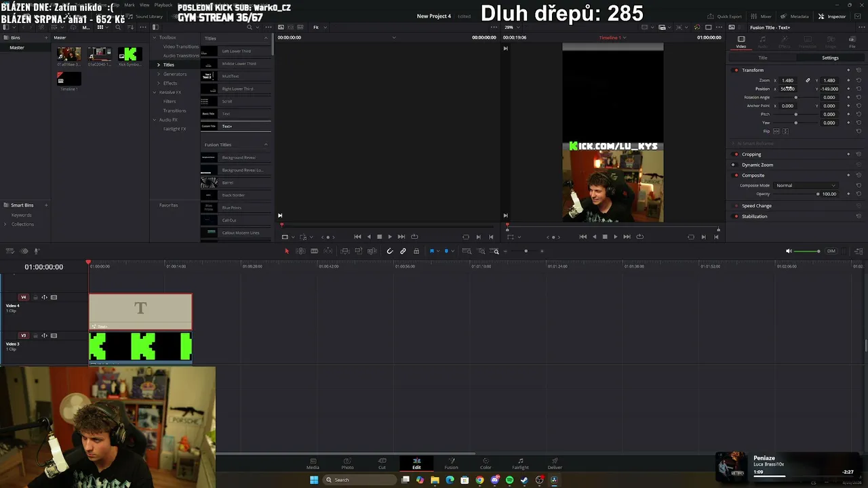Go to the Fusion page
868x488 pixels.
451,464
